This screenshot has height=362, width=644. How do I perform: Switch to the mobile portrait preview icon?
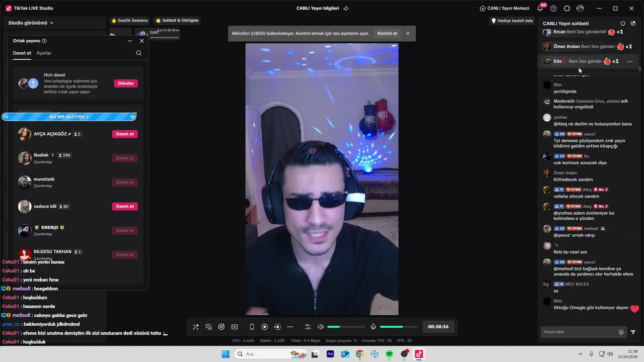pyautogui.click(x=252, y=327)
